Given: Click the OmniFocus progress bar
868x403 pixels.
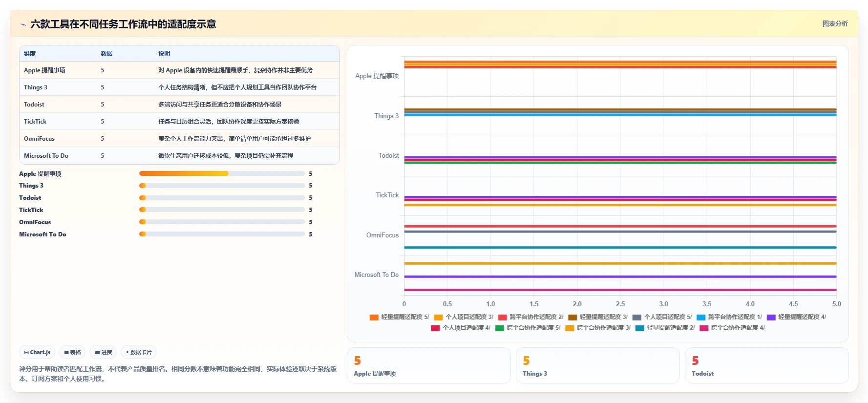Looking at the screenshot, I should pos(222,222).
